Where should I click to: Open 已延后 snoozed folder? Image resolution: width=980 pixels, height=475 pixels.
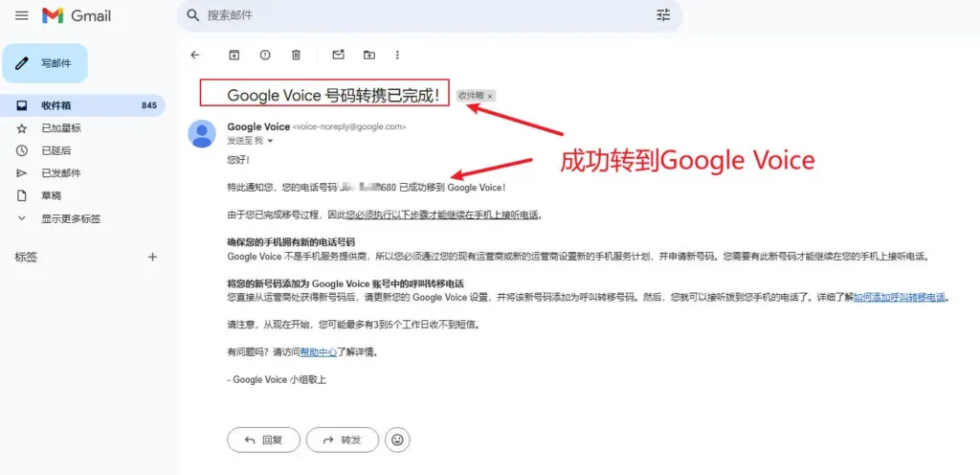(x=56, y=150)
